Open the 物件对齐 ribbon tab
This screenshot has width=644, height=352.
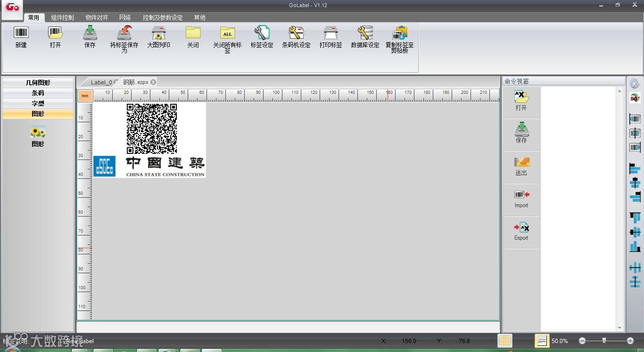(x=97, y=17)
